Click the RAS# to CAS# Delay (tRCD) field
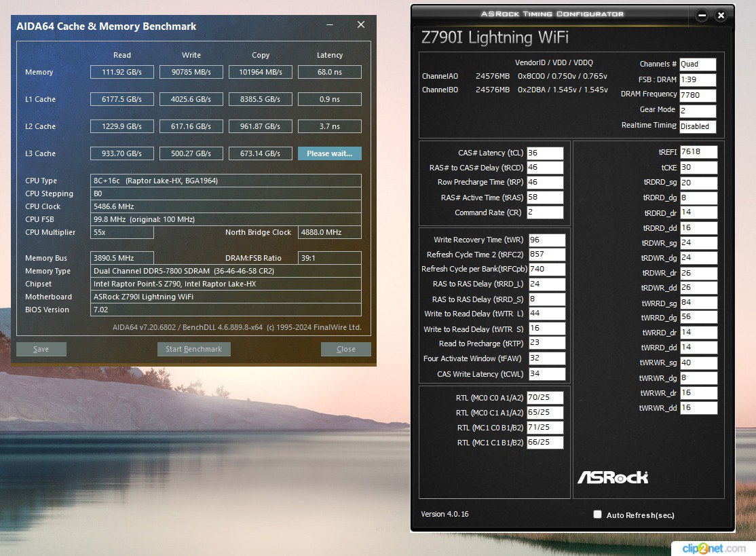 tap(545, 167)
